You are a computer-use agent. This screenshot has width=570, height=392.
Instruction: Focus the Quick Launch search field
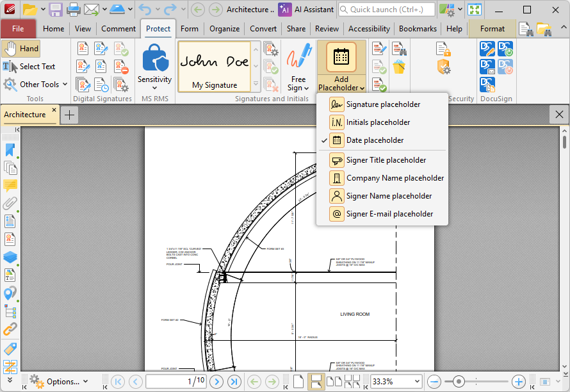tap(386, 10)
